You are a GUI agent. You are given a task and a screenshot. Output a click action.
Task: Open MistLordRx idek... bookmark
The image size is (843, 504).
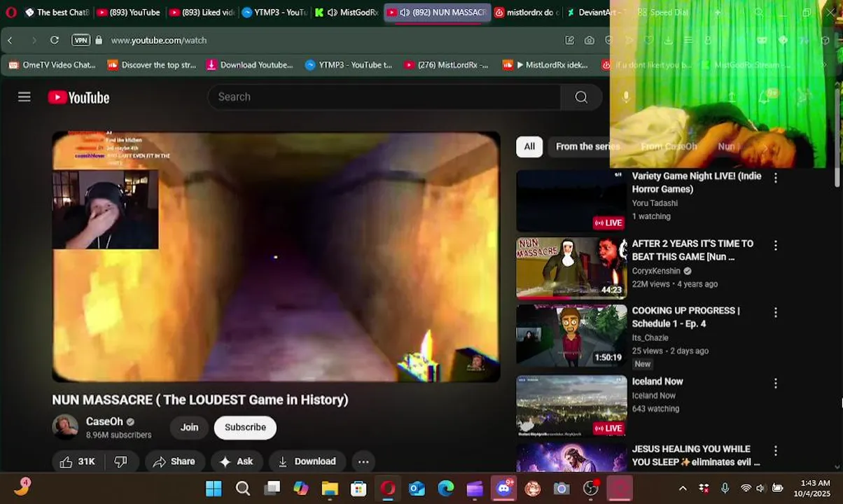[545, 65]
